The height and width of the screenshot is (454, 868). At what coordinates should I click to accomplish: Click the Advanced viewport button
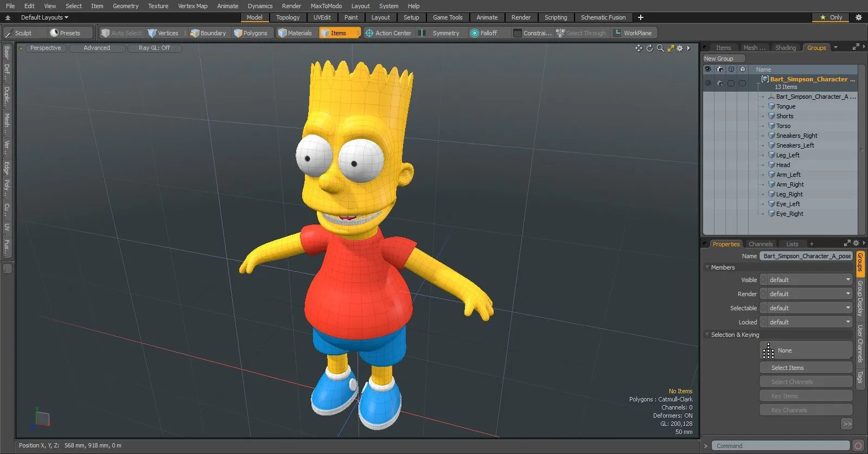pyautogui.click(x=97, y=48)
